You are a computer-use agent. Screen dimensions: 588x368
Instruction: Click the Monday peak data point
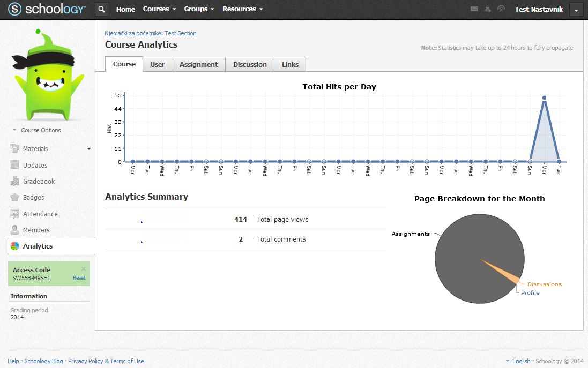click(544, 98)
